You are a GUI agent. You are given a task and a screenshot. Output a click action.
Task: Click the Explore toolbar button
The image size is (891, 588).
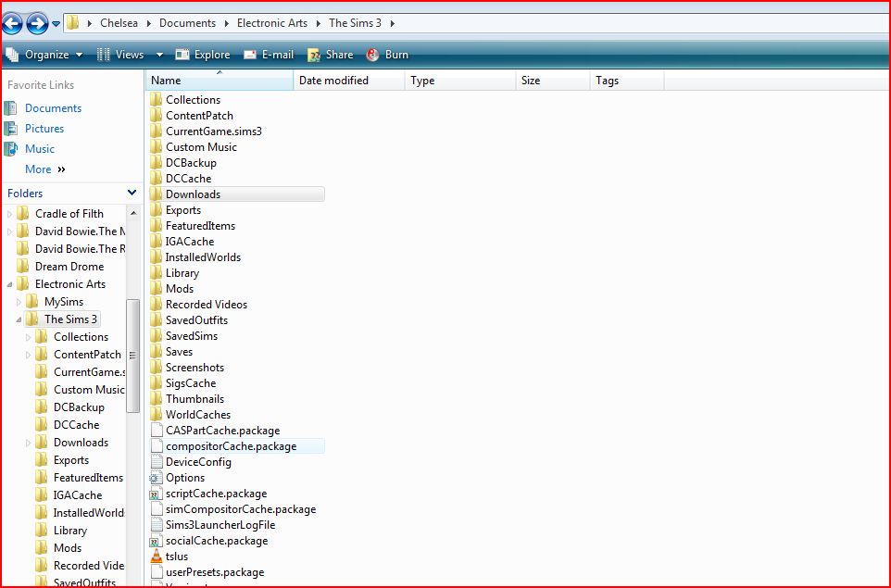click(203, 55)
